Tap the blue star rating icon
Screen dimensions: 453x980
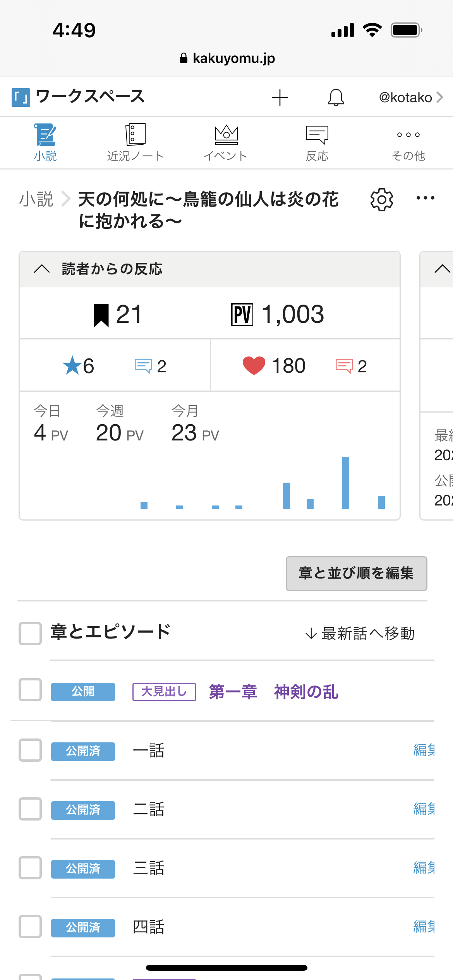[72, 366]
